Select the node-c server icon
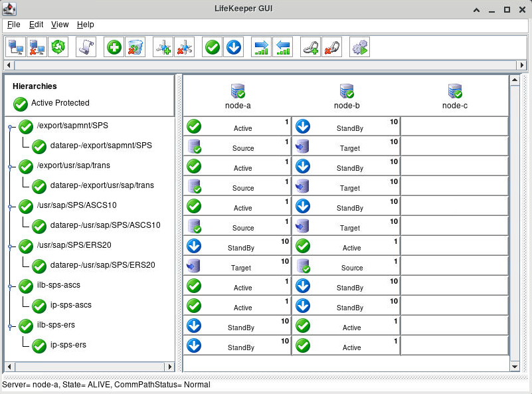The image size is (532, 394). pos(455,91)
